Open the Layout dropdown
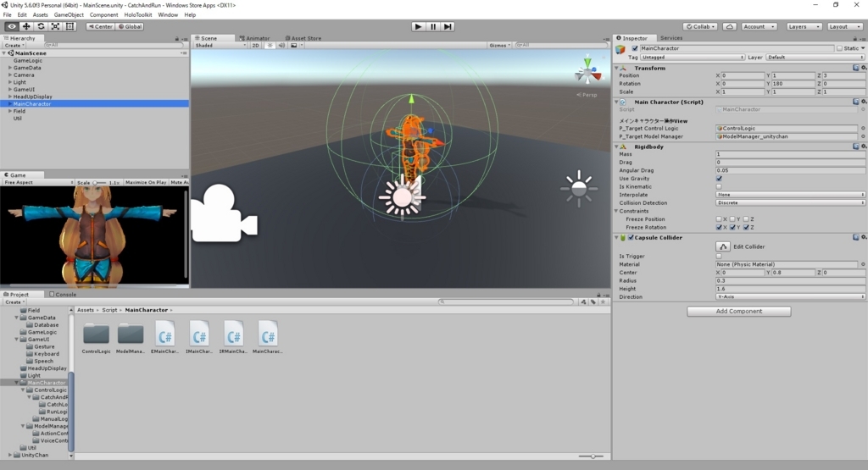 [845, 26]
